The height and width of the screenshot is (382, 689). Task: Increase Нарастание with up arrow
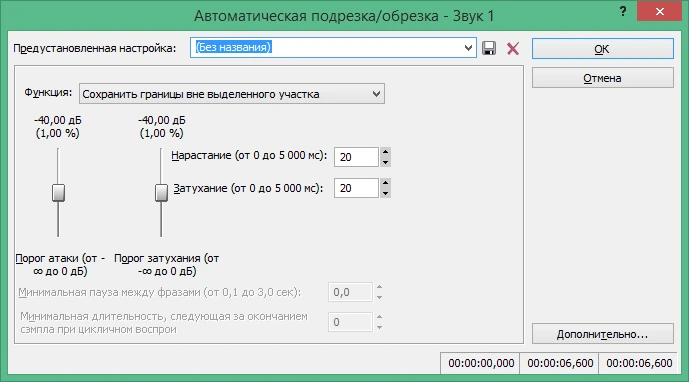(x=385, y=152)
